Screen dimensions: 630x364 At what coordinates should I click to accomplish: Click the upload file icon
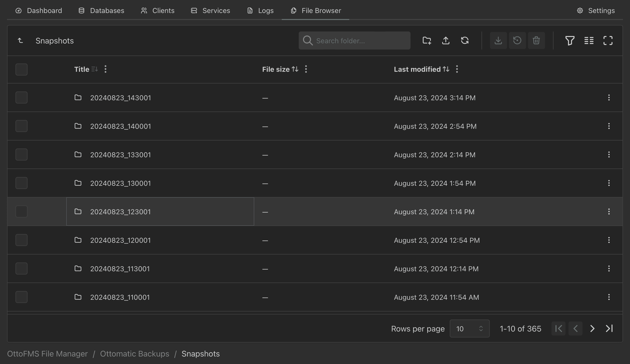pos(446,40)
